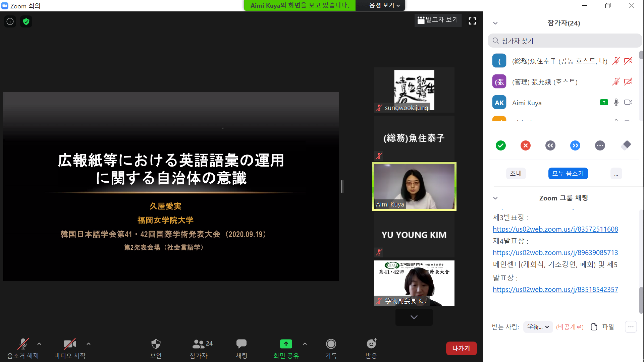Open reactions (반응) menu

371,348
